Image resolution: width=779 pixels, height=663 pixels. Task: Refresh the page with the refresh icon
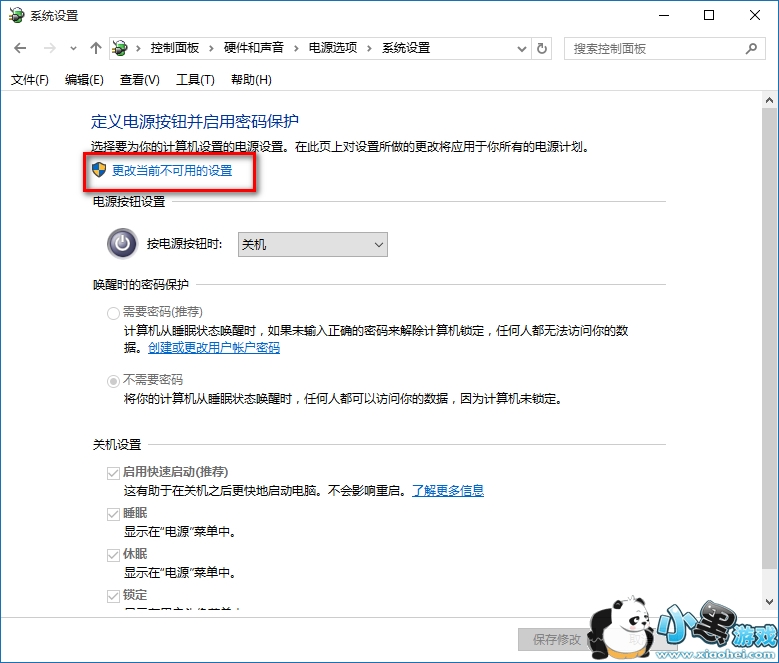click(542, 49)
